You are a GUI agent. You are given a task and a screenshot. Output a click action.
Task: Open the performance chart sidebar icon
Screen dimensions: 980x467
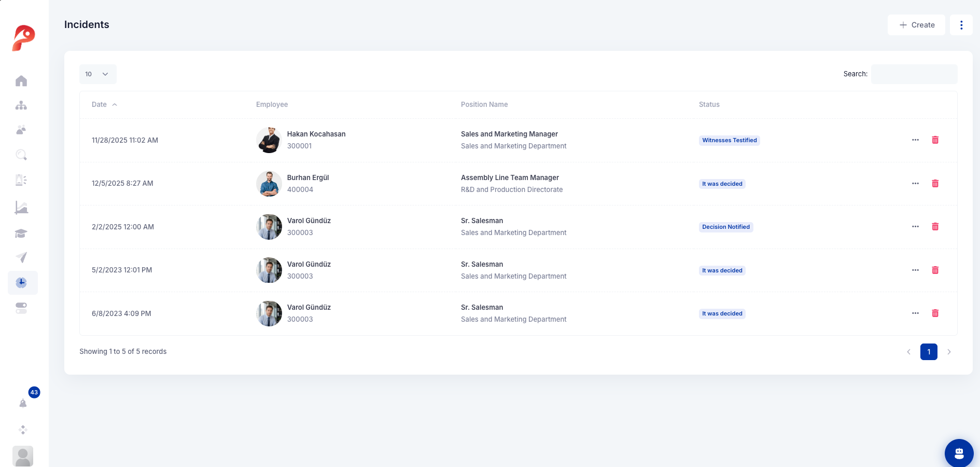click(x=21, y=208)
